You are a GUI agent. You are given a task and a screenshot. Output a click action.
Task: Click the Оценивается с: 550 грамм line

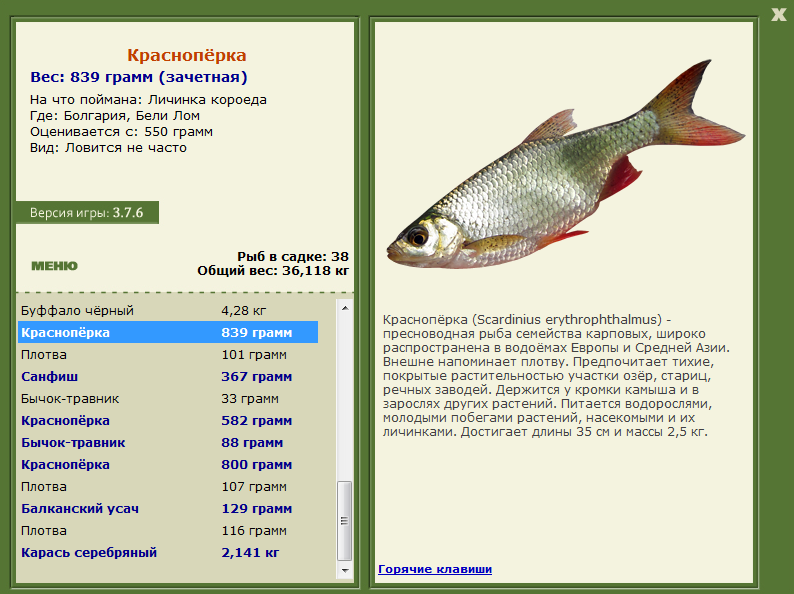[122, 132]
